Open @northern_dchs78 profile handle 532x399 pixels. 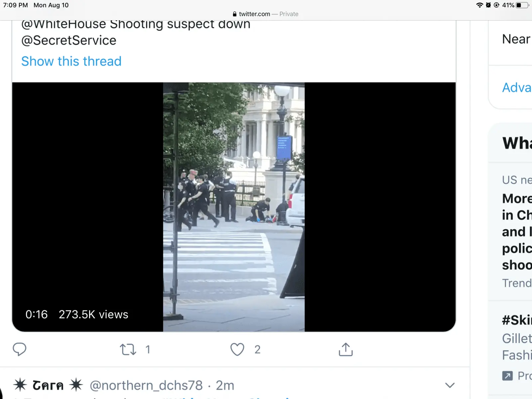point(146,385)
